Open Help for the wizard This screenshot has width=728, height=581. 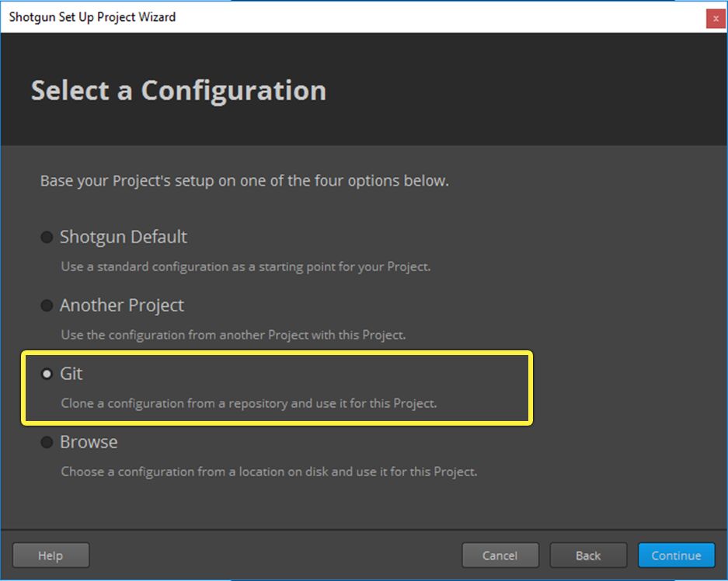tap(51, 555)
